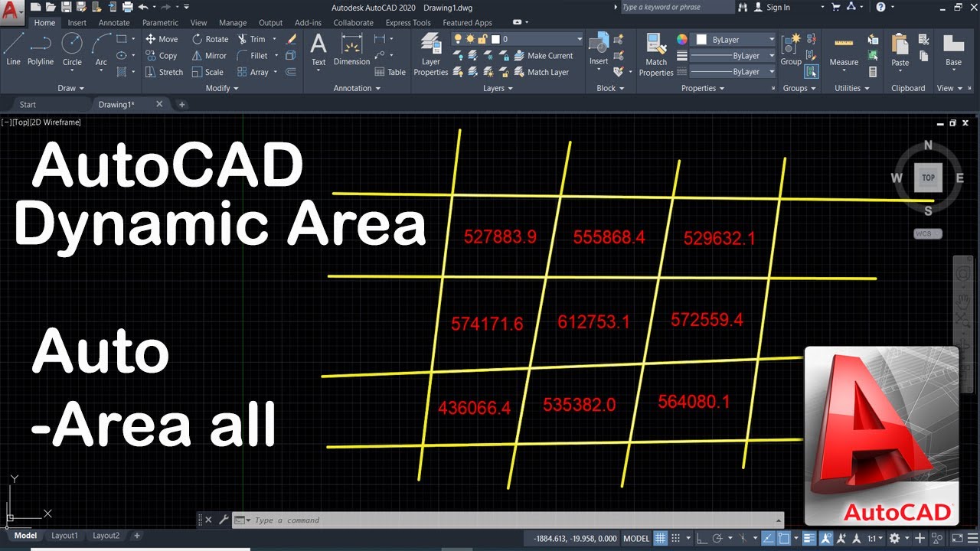Click Match Layer button
980x551 pixels.
point(541,72)
